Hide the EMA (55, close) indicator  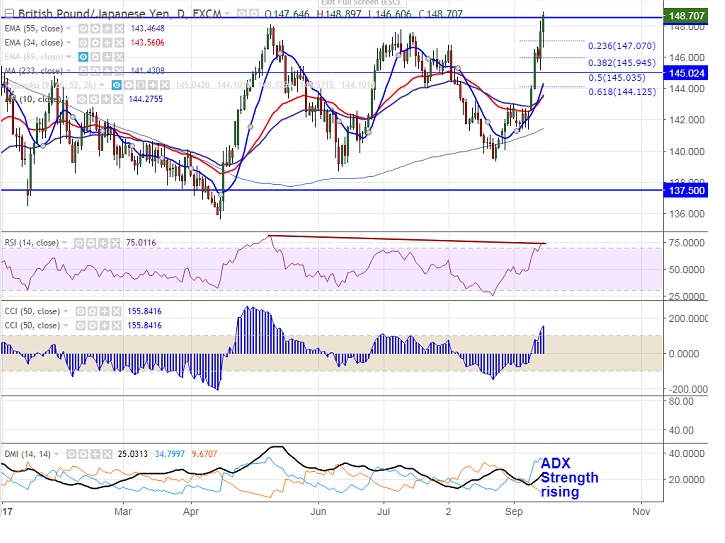(83, 29)
